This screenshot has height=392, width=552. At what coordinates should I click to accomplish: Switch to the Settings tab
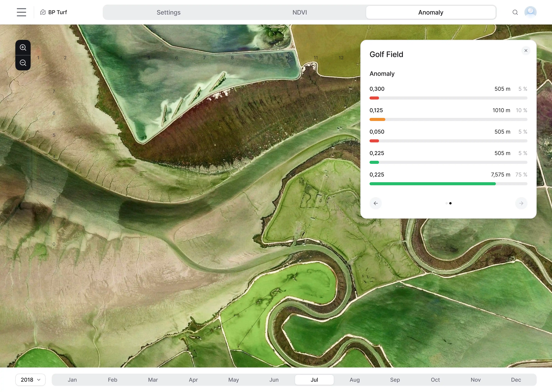tap(168, 12)
